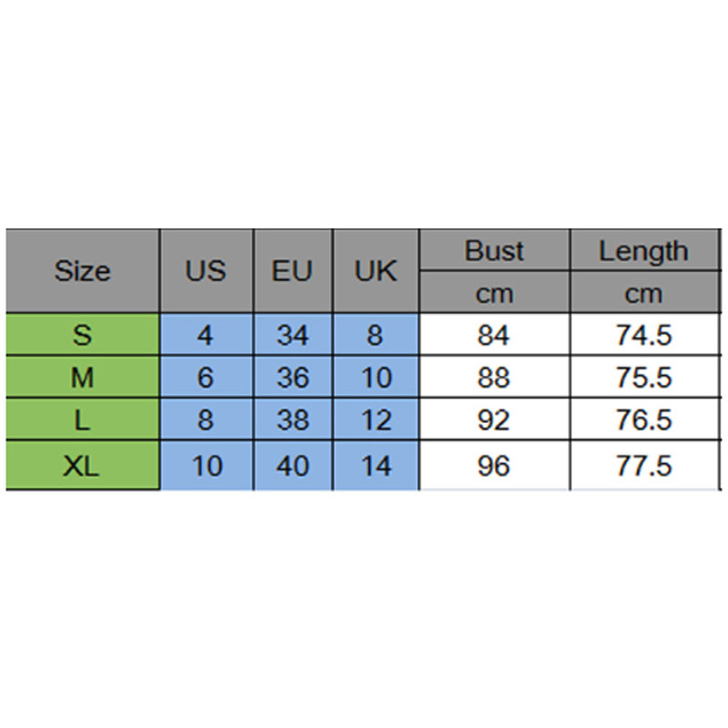Select the EU size 40 cell
The height and width of the screenshot is (728, 728).
coord(292,467)
